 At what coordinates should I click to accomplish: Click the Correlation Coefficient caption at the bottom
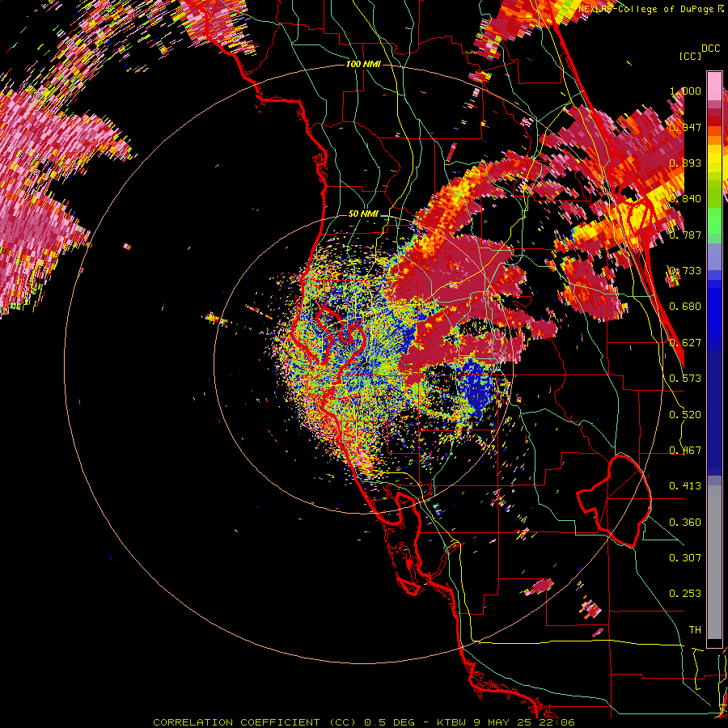click(364, 722)
